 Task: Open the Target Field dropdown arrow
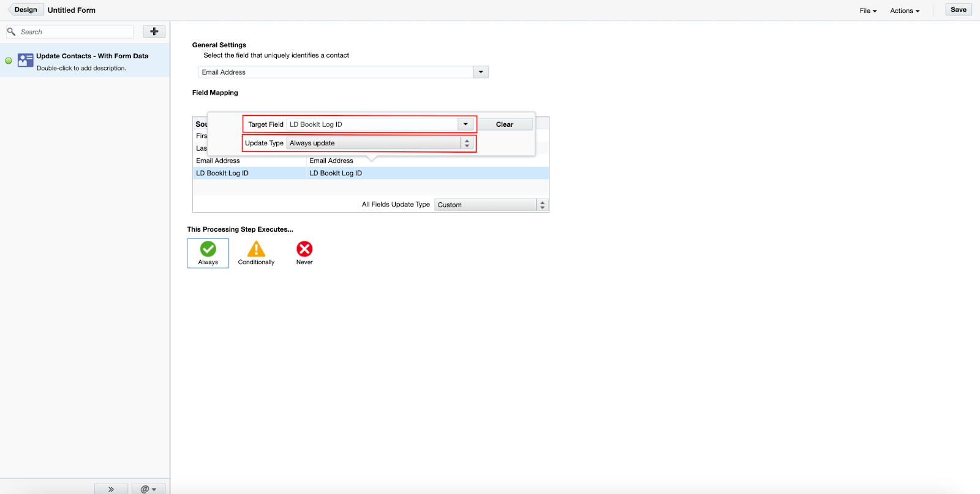[466, 124]
